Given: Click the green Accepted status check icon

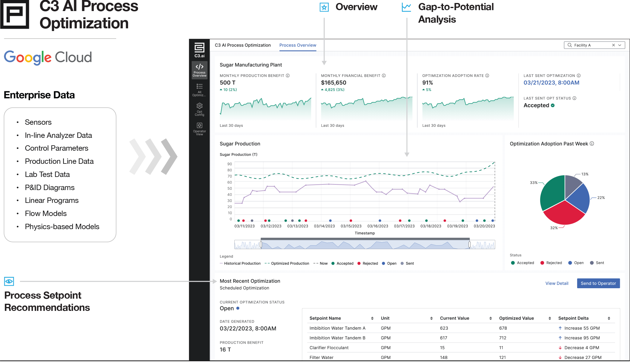Looking at the screenshot, I should click(553, 105).
